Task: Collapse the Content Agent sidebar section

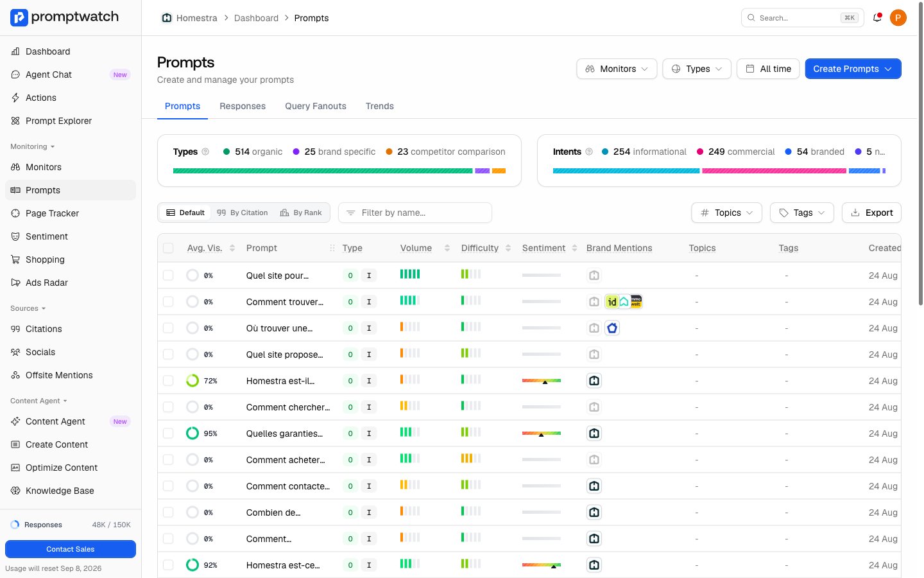Action: (x=39, y=401)
